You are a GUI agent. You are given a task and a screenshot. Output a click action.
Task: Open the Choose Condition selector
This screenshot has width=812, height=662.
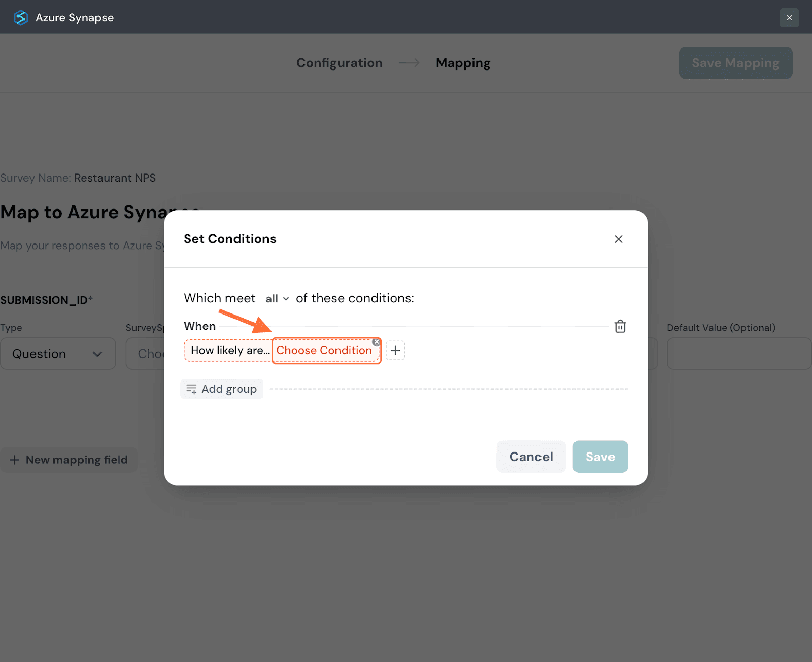coord(324,351)
